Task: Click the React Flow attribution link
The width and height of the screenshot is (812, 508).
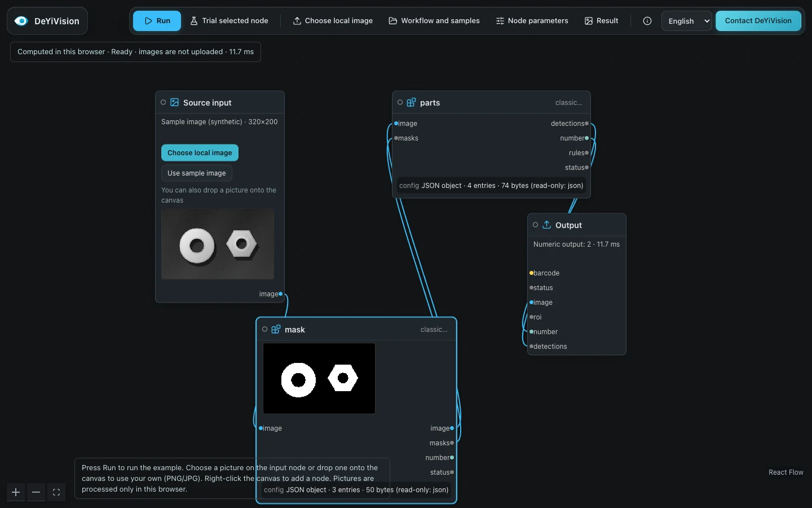Action: [786, 472]
